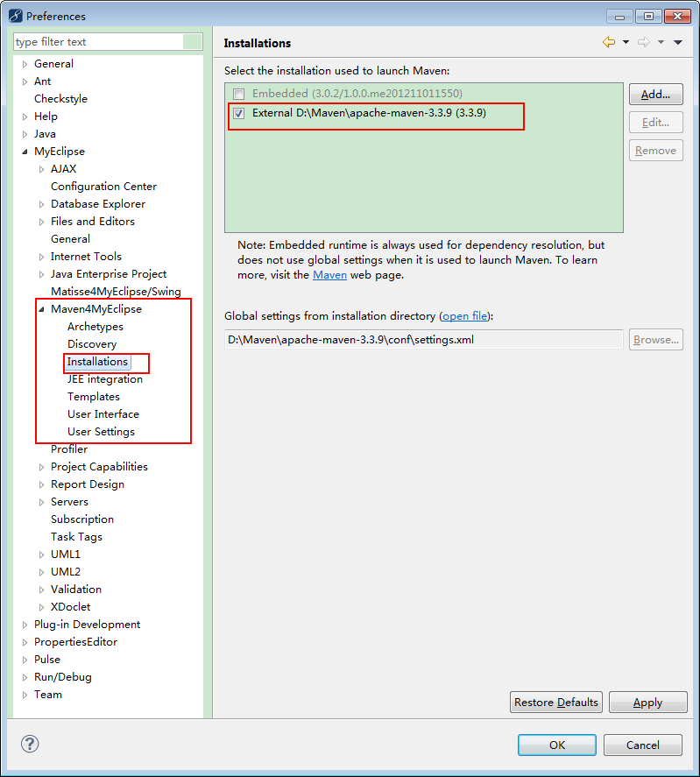Click the Add... button
The height and width of the screenshot is (777, 700).
pyautogui.click(x=656, y=94)
